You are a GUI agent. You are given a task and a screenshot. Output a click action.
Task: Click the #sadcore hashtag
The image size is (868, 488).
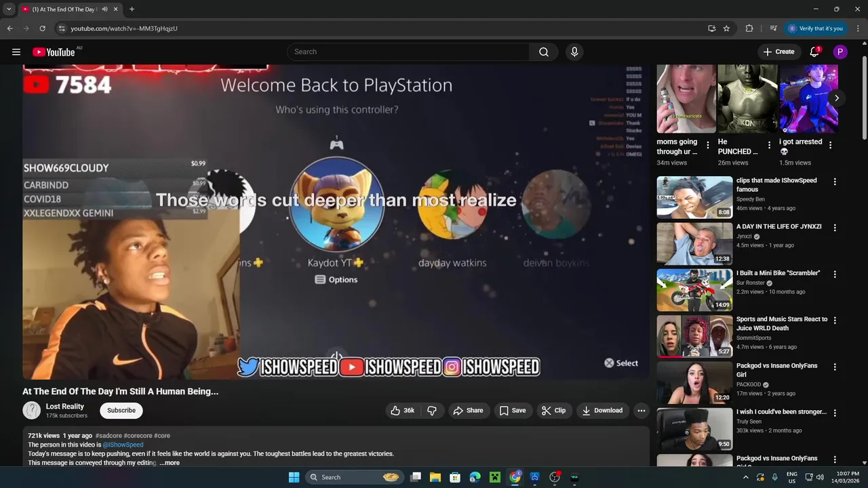(108, 436)
